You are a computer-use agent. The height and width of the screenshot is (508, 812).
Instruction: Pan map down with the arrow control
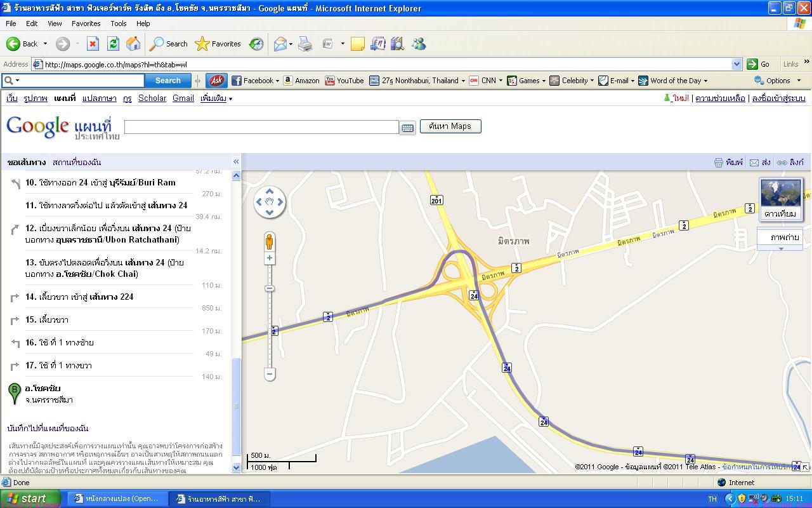pos(270,213)
